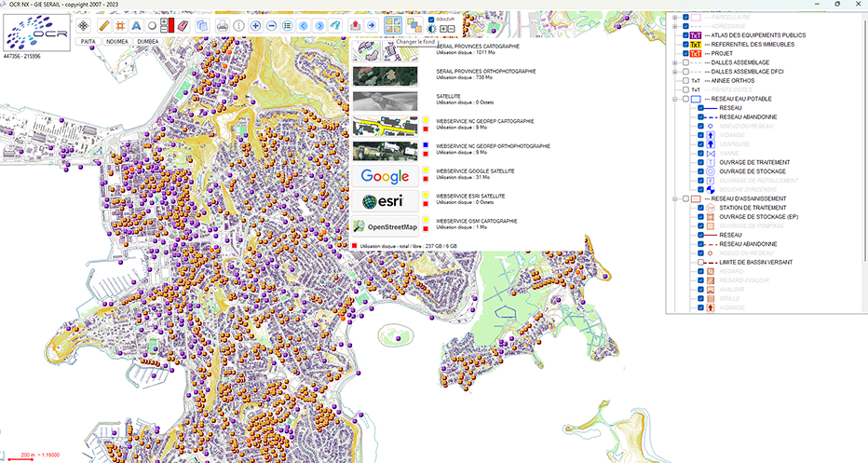Go to previous map view
868x463 pixels.
point(304,25)
